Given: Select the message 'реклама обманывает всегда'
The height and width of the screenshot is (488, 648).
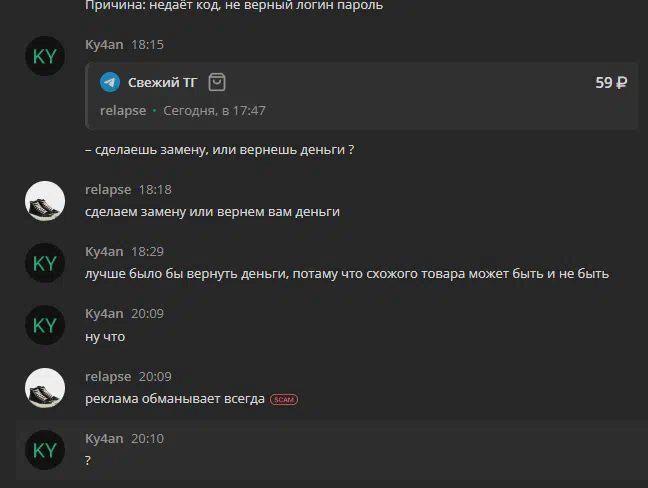Looking at the screenshot, I should coord(175,399).
